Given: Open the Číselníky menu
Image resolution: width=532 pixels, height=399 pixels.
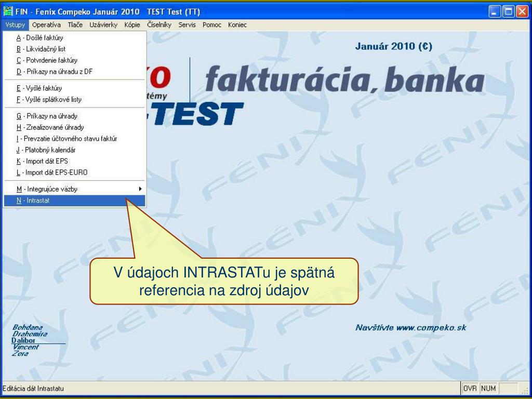Looking at the screenshot, I should 159,25.
